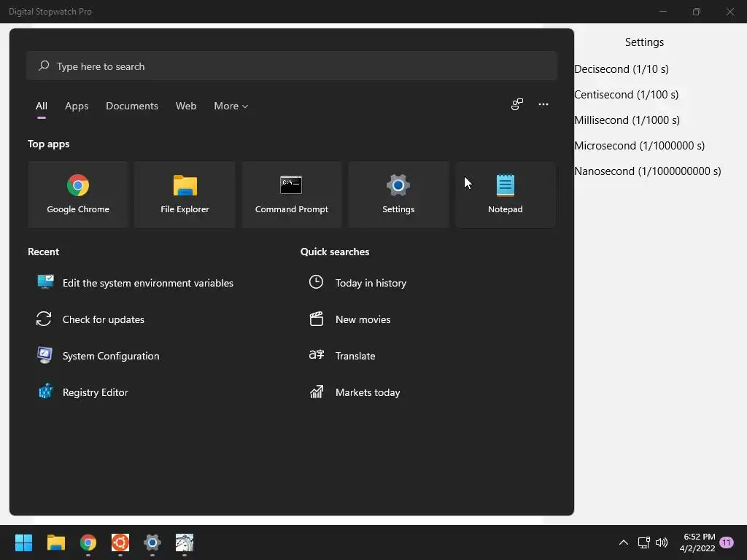Click the Check for updates refresh icon
The width and height of the screenshot is (747, 560).
pos(44,319)
